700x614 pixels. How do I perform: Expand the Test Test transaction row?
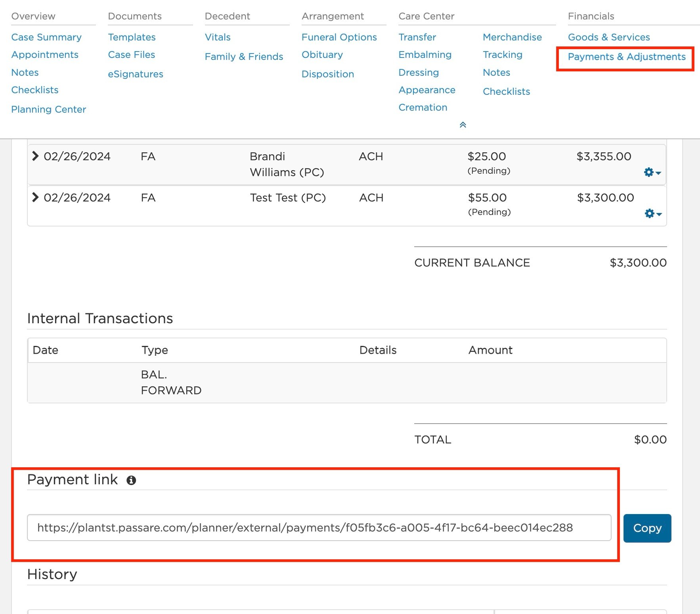coord(36,198)
